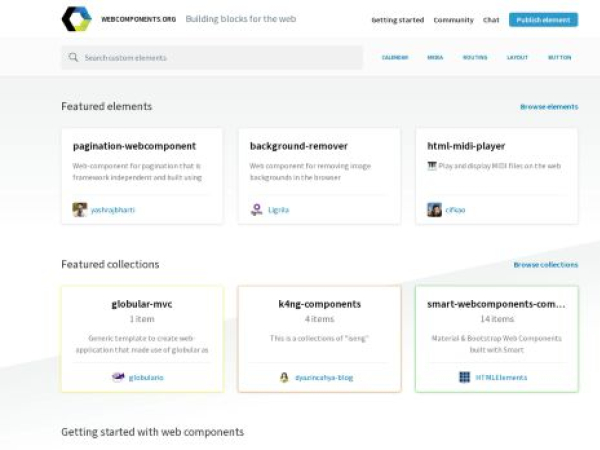Click globular-mvc "Generic template" description
The image size is (600, 450).
[x=142, y=344]
